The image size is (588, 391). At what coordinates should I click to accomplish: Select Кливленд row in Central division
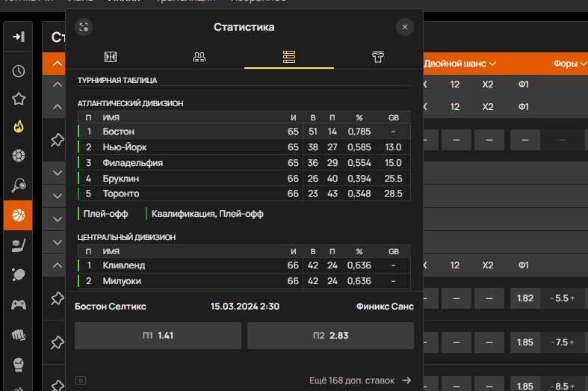click(244, 265)
